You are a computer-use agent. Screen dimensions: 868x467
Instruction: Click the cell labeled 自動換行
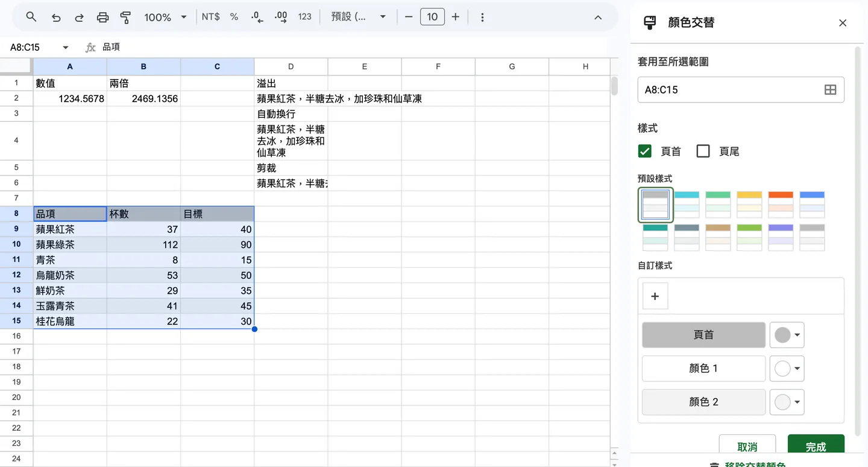(291, 114)
